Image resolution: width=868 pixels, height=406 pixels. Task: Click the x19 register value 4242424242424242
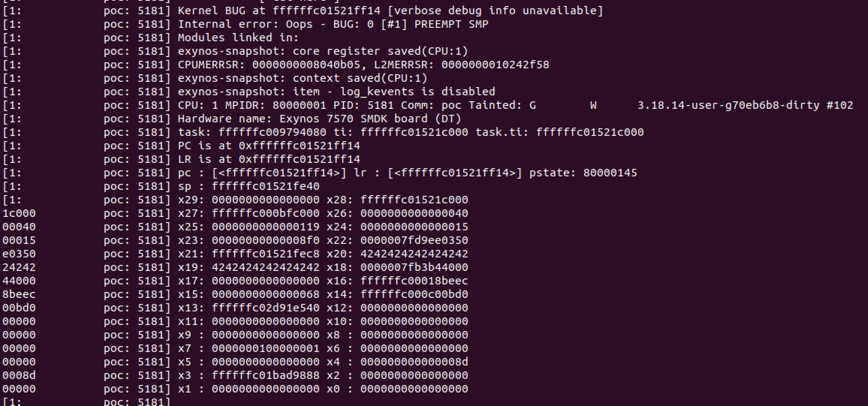coord(265,267)
